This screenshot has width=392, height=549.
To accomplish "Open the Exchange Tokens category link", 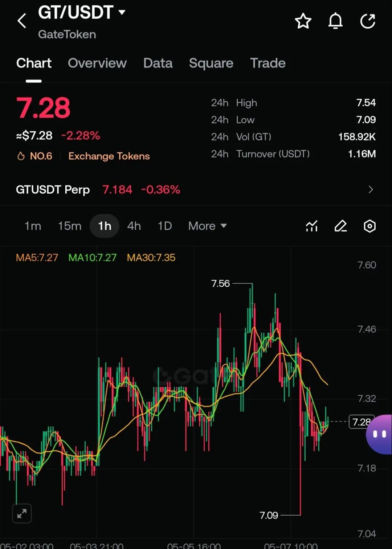I will click(109, 156).
